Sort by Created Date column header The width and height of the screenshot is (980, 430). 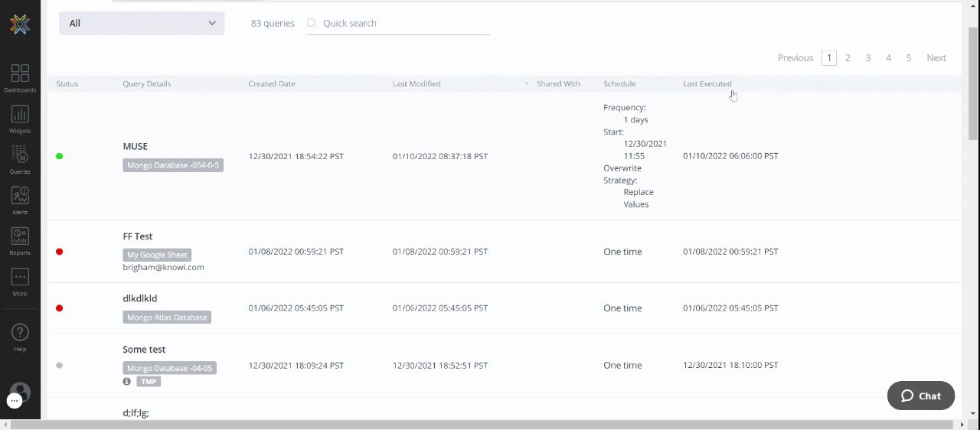pos(272,84)
